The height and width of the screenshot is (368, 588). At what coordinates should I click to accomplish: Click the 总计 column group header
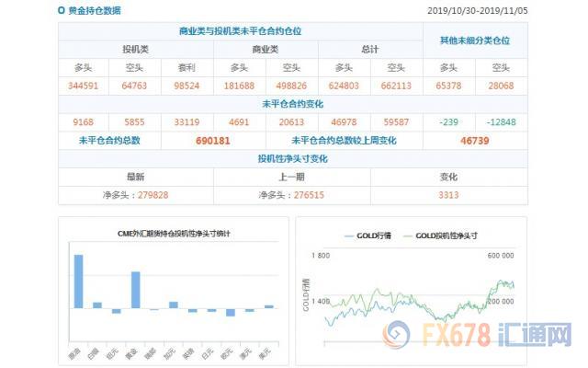370,50
